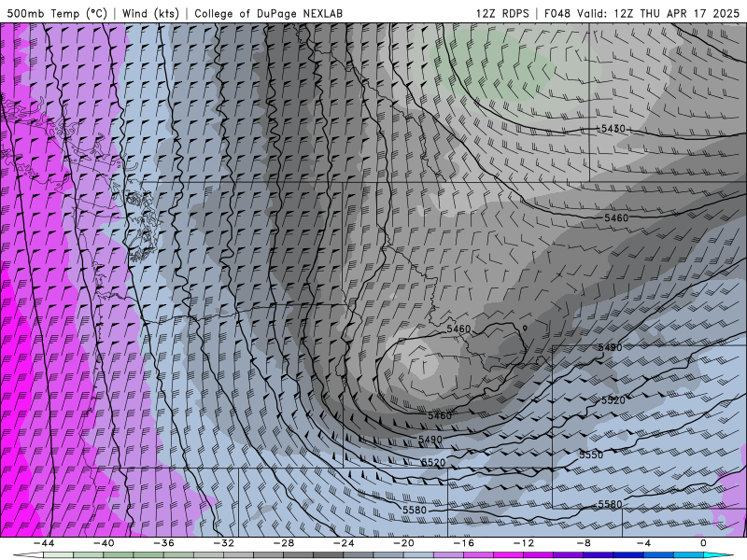Select the -40 color scale label
This screenshot has height=560, width=747.
tap(104, 543)
